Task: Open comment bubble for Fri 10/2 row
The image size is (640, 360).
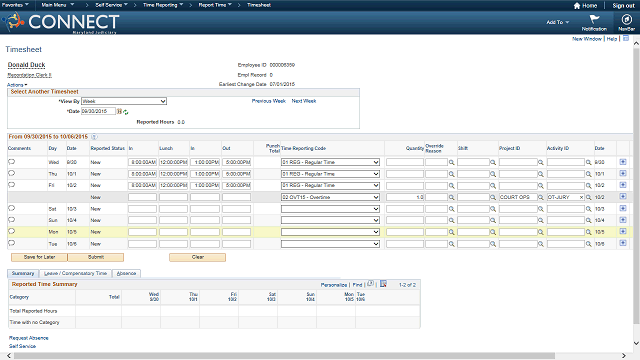Action: pos(11,184)
